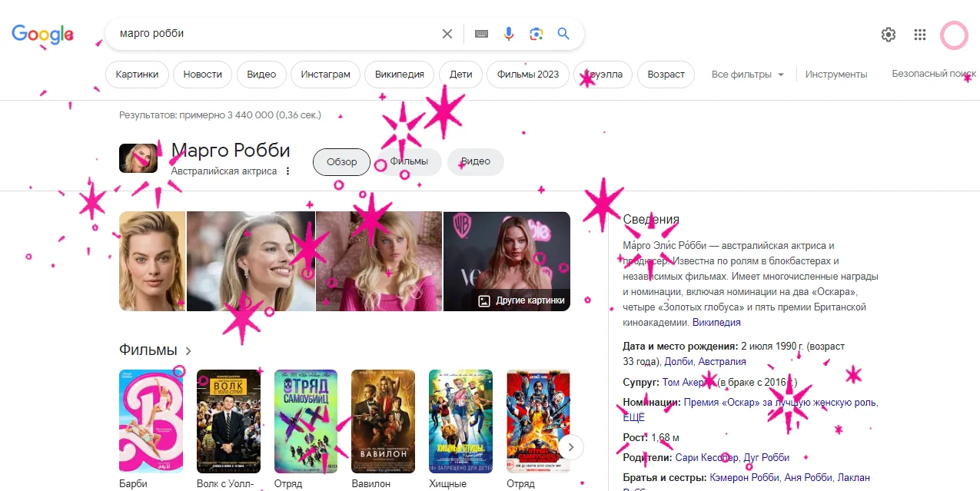
Task: Enable the Картинки search filter
Action: tap(137, 74)
